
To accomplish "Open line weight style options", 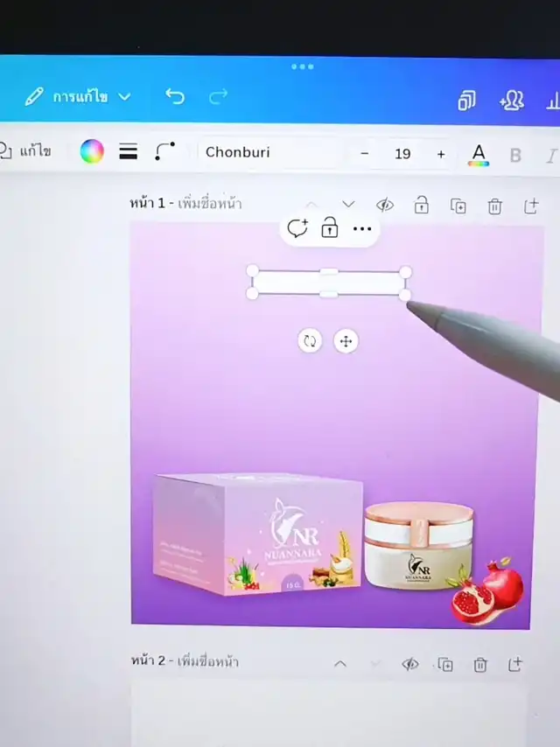I will pyautogui.click(x=129, y=152).
